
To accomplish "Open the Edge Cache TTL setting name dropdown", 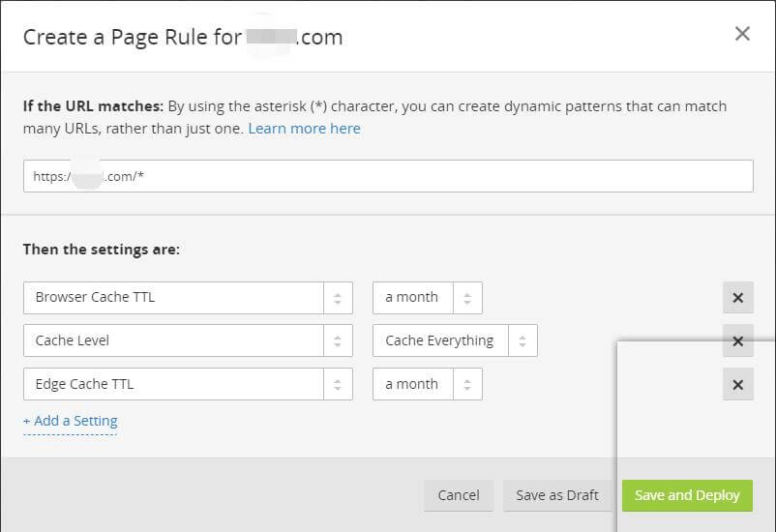I will point(174,385).
